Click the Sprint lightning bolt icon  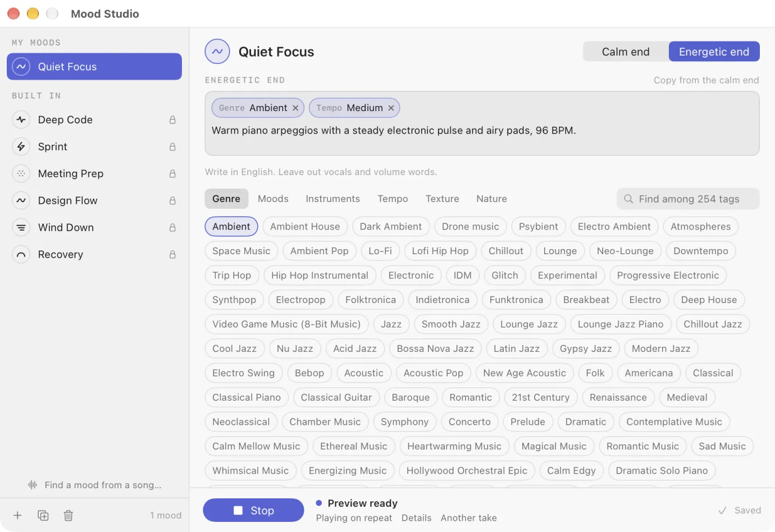[21, 146]
